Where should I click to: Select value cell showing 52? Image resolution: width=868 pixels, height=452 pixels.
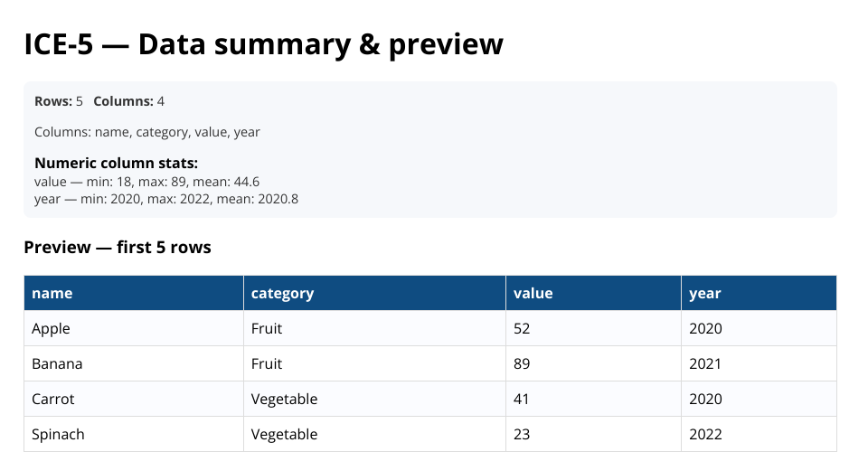point(522,328)
